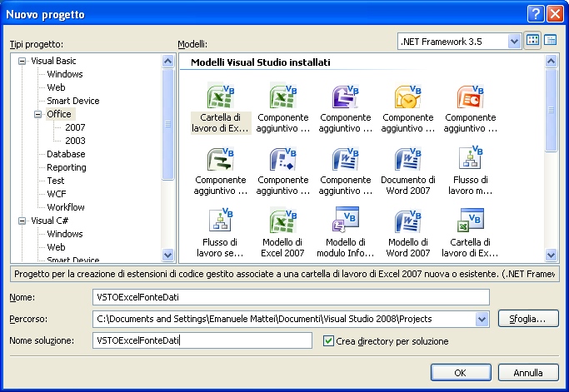Select the Componente aggiuntivo template with Outlook clock icon
The image size is (569, 392).
point(408,108)
